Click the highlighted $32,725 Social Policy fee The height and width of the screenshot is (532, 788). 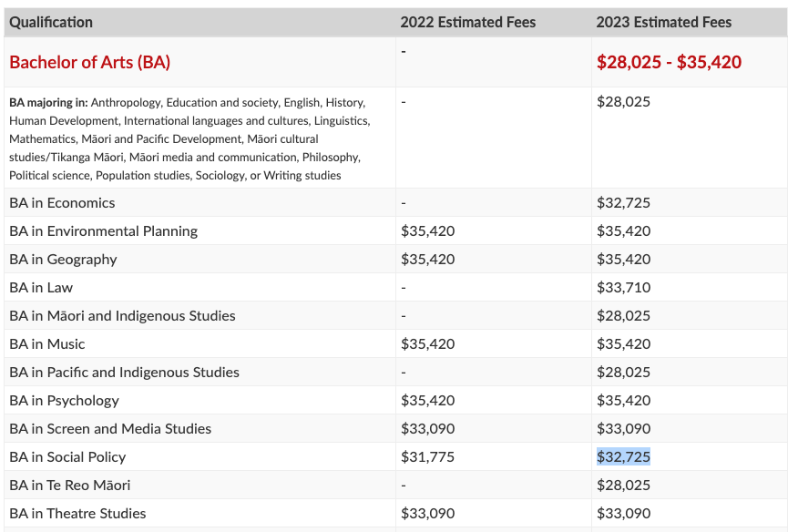[623, 456]
